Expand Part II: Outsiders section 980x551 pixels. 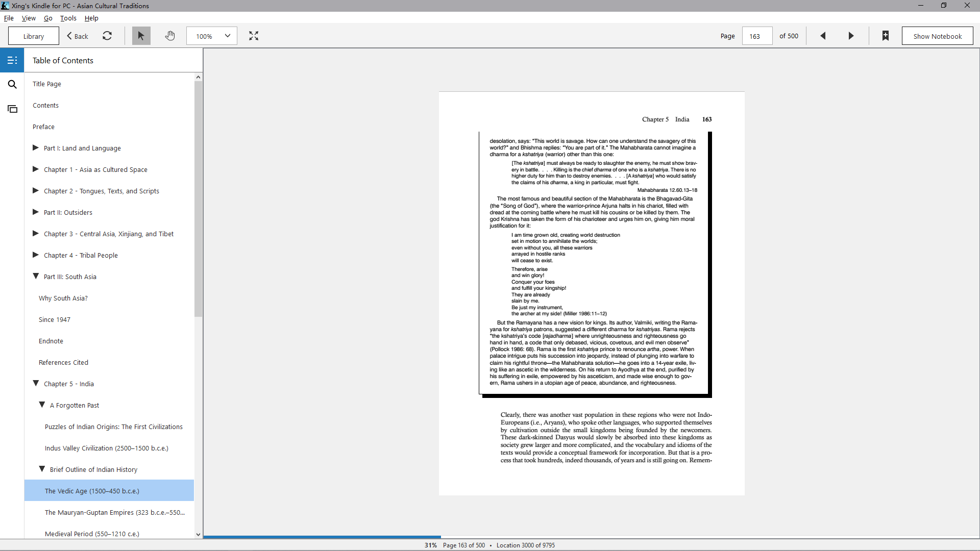pos(36,212)
